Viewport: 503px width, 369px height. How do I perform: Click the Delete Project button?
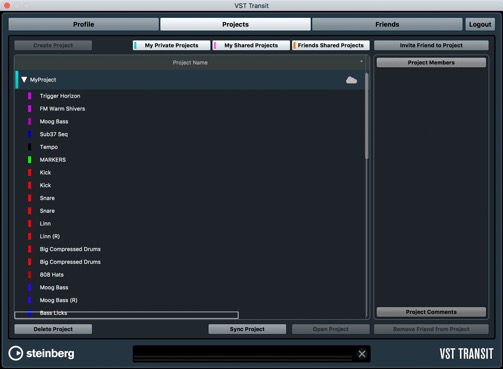[53, 329]
